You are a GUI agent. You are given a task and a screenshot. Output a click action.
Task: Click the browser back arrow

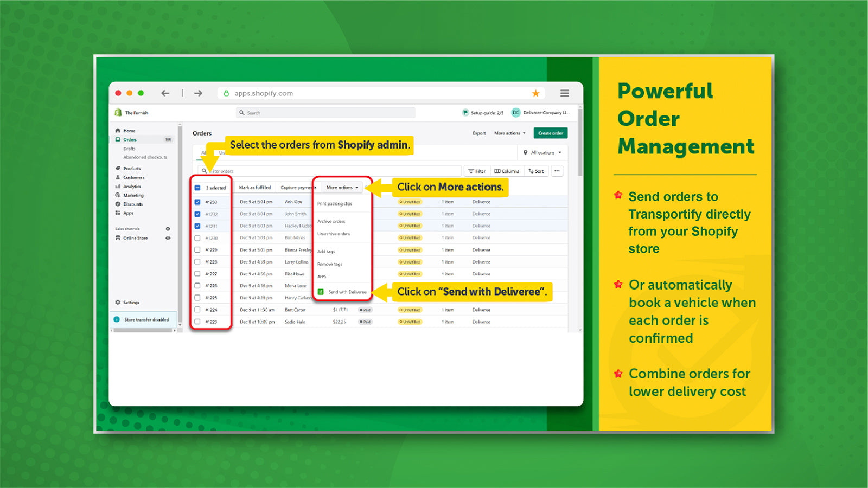click(165, 93)
